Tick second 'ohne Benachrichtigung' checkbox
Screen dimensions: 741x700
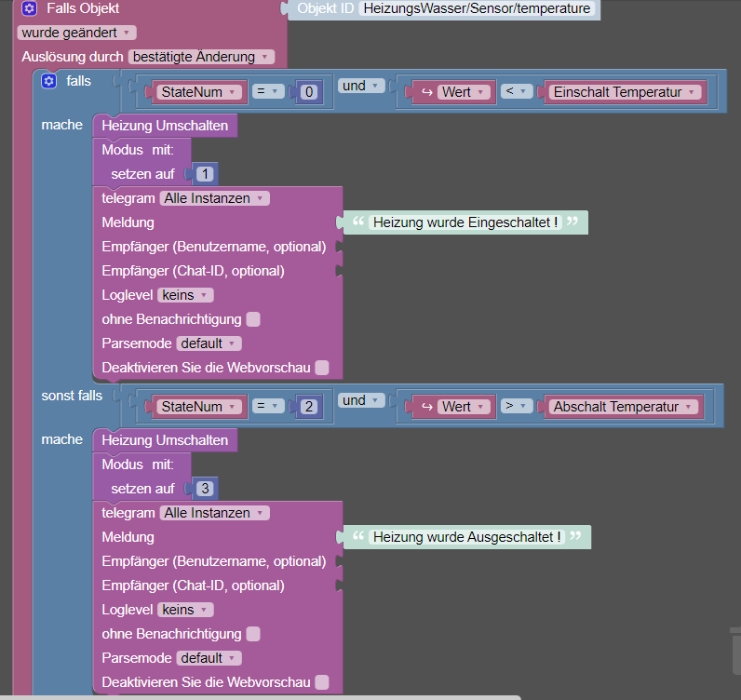coord(253,634)
